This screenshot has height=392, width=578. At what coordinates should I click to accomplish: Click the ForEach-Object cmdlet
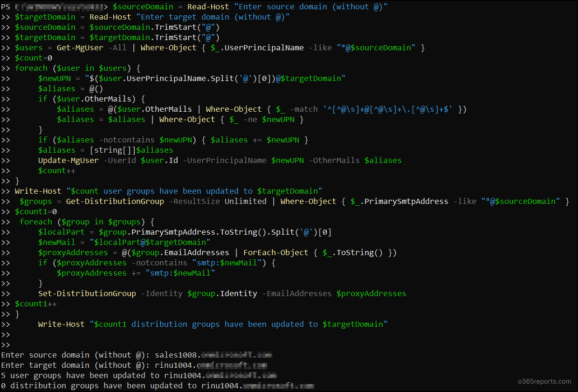[x=275, y=252]
